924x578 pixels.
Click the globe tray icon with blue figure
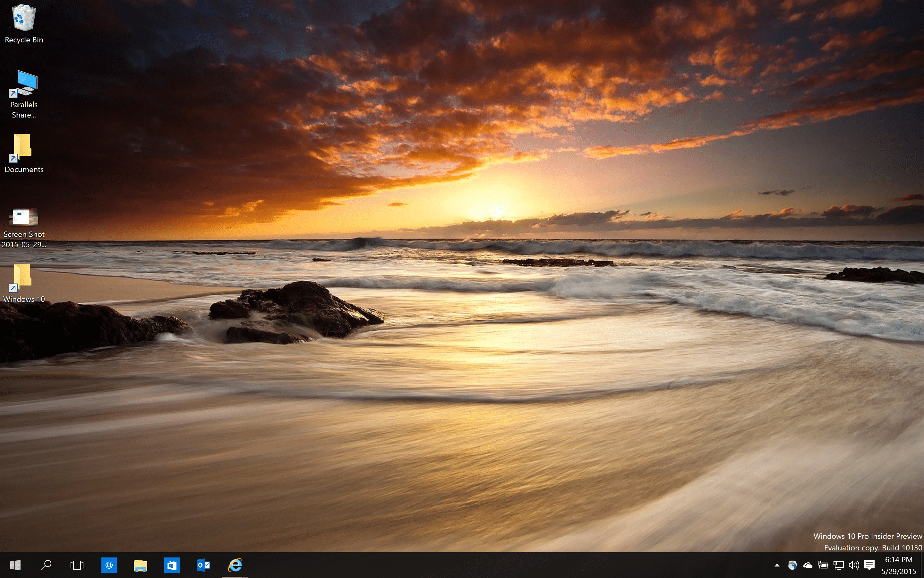coord(792,565)
